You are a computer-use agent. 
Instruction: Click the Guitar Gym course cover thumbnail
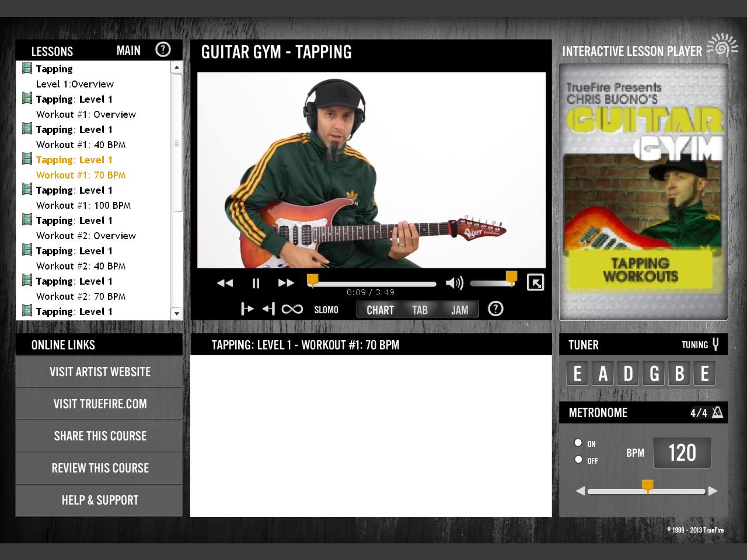[x=643, y=191]
